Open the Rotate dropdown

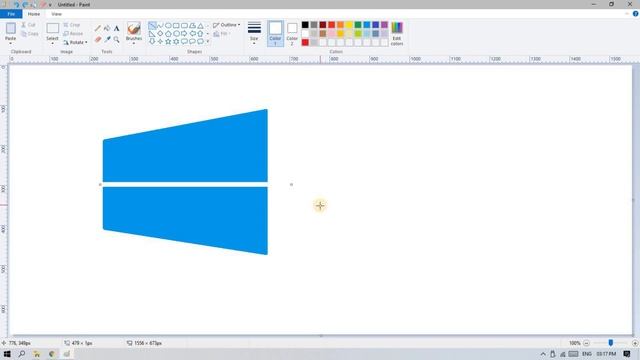pyautogui.click(x=75, y=42)
